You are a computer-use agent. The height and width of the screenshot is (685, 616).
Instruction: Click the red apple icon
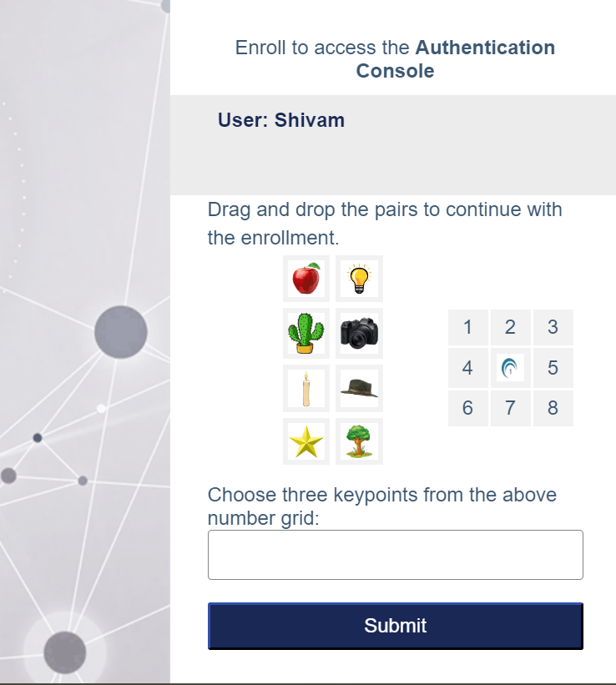306,279
